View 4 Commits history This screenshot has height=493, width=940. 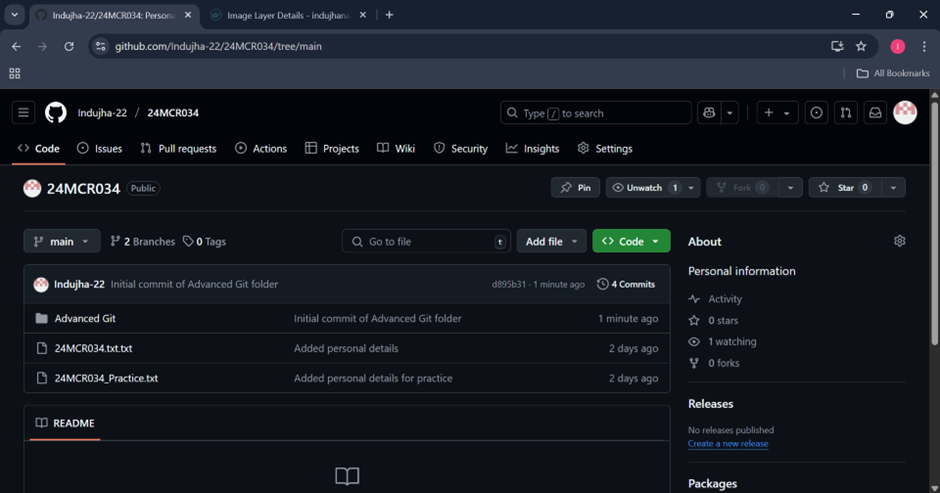(x=626, y=284)
